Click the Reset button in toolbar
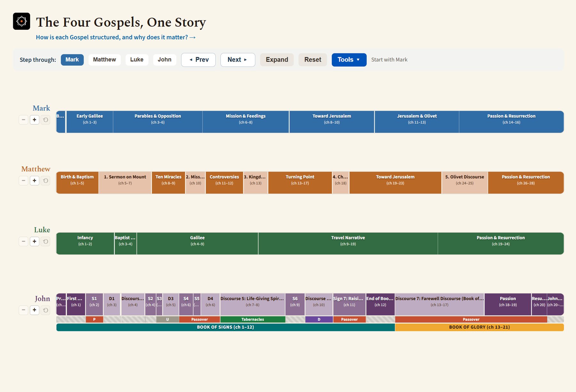This screenshot has width=576, height=392. pos(313,60)
